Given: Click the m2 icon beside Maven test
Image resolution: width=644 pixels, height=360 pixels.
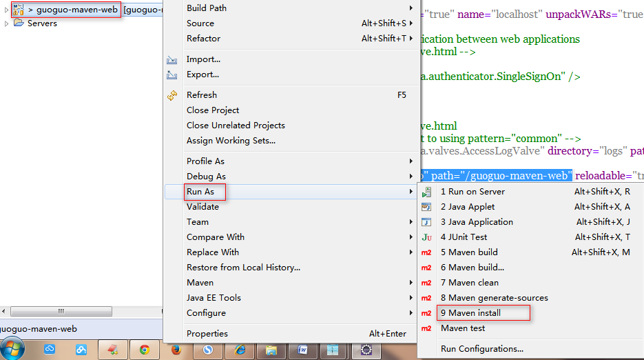Looking at the screenshot, I should click(426, 329).
